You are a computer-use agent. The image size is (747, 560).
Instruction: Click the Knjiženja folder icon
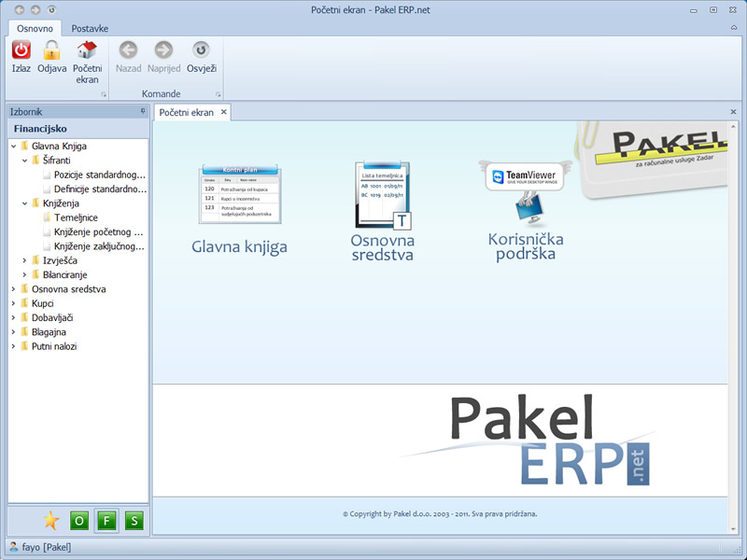35,203
